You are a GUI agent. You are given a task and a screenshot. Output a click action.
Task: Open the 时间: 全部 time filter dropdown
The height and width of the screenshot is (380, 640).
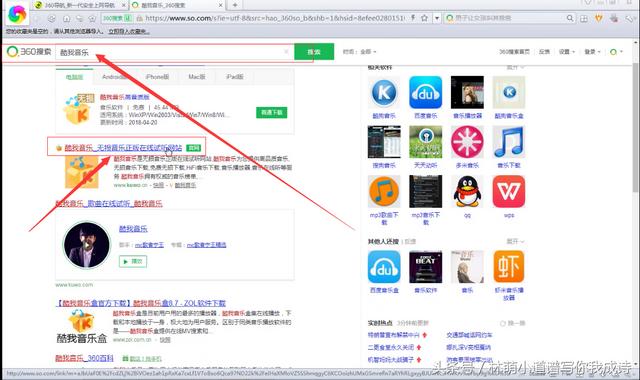pos(359,52)
